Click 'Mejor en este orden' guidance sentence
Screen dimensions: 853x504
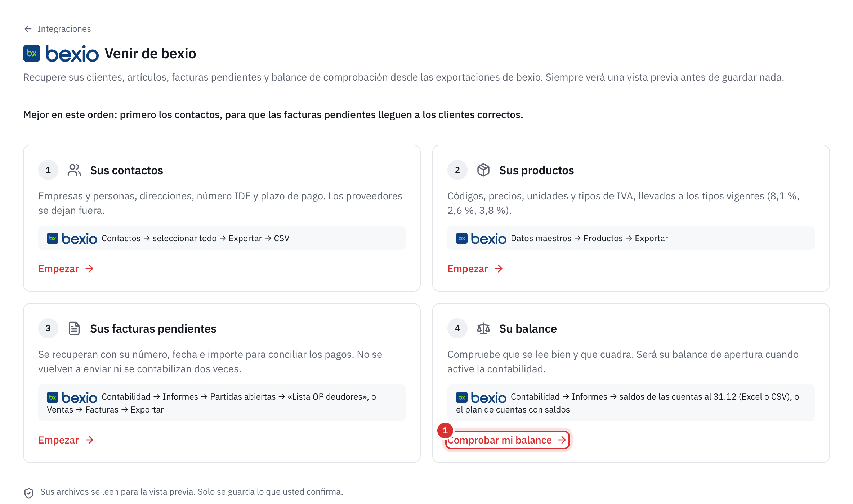pyautogui.click(x=273, y=114)
